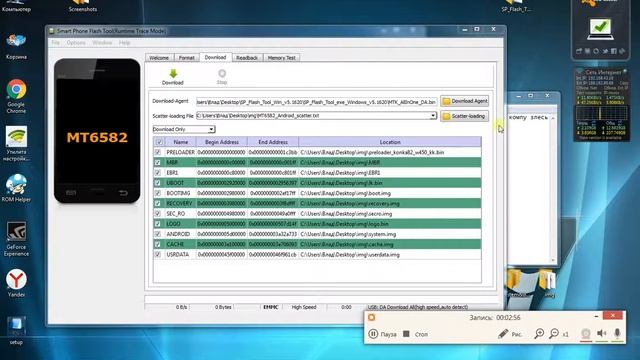Open the File menu
The height and width of the screenshot is (360, 640).
56,43
